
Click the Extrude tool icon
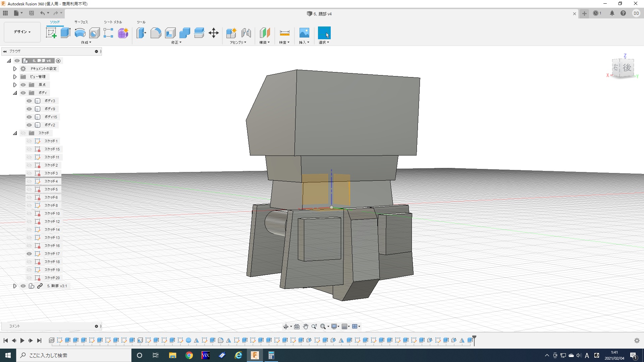(65, 33)
